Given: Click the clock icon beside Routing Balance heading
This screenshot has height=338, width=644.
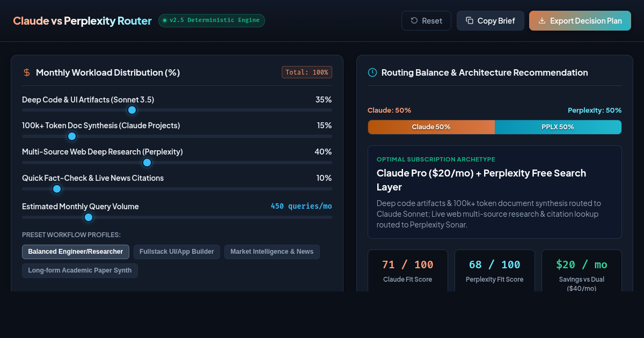Looking at the screenshot, I should coord(372,72).
